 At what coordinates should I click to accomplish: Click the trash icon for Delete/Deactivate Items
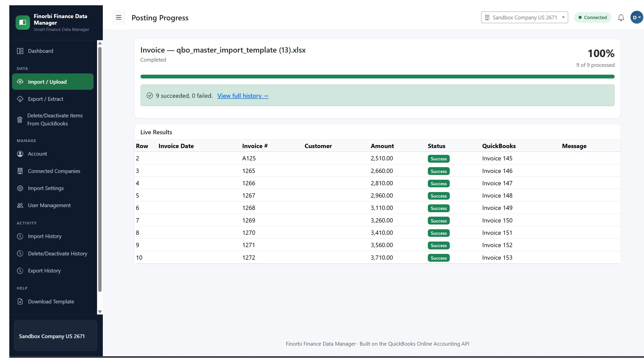pos(20,120)
